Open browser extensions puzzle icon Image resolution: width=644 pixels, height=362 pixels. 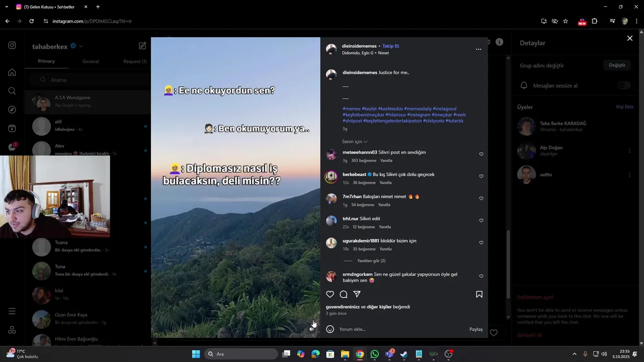click(x=595, y=21)
